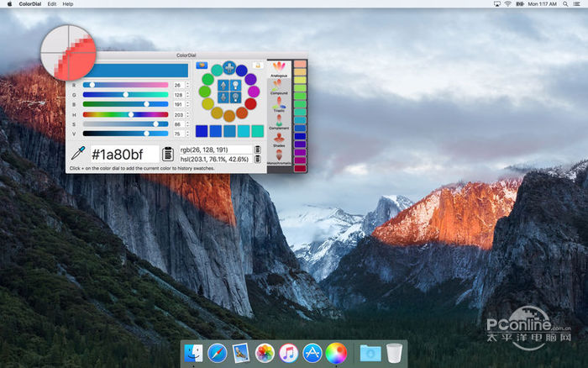This screenshot has height=368, width=588.
Task: Copy the rgb value using its clipboard icon
Action: [258, 150]
